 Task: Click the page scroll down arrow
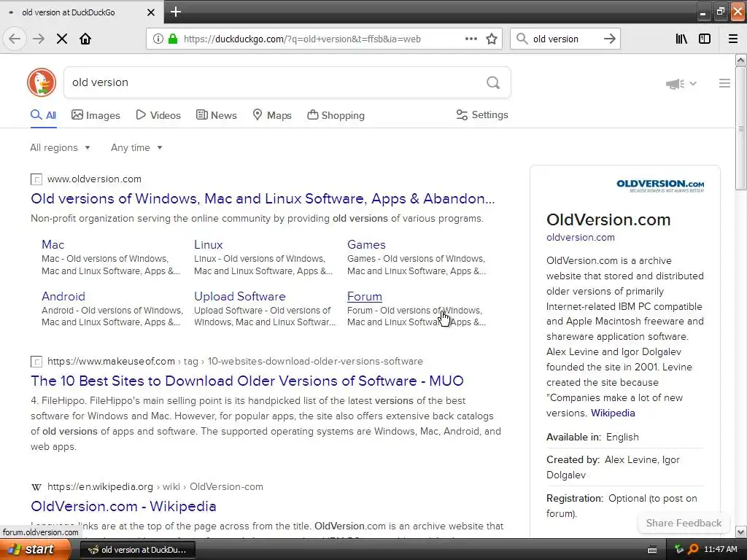pyautogui.click(x=741, y=532)
